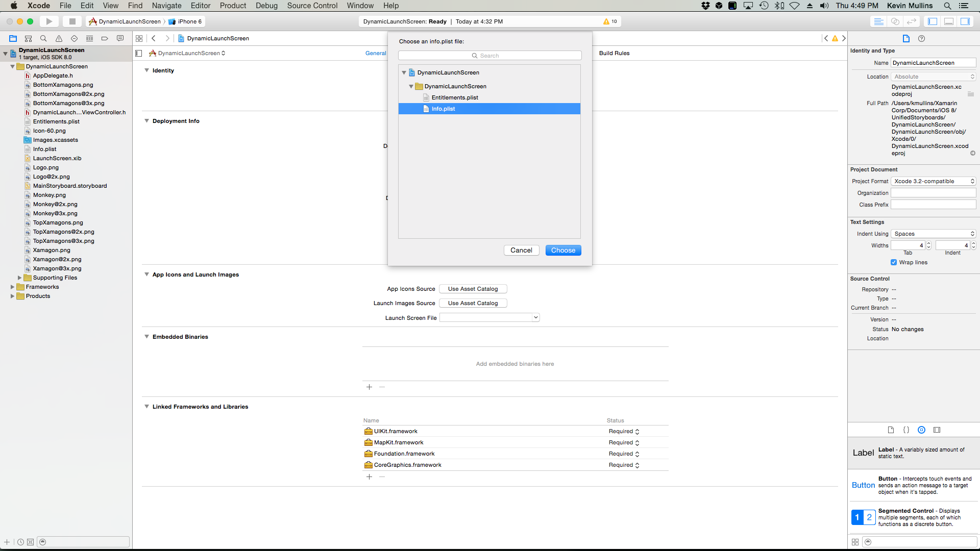This screenshot has width=980, height=551.
Task: Open the Source Control menu
Action: point(312,6)
